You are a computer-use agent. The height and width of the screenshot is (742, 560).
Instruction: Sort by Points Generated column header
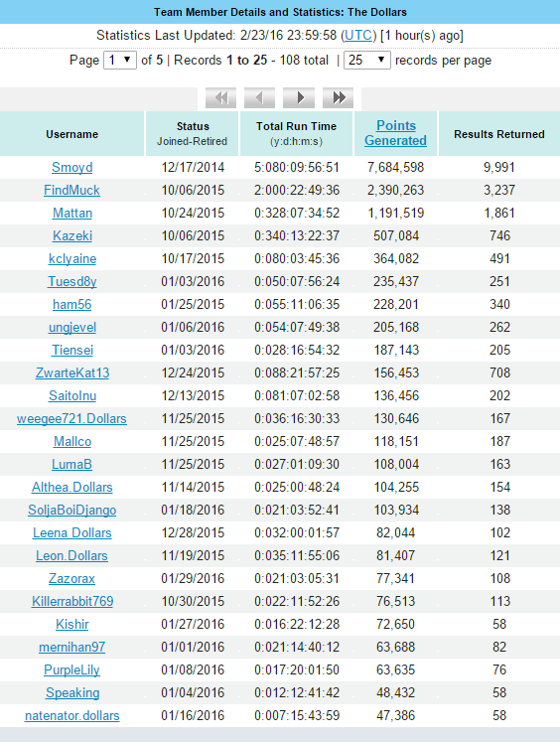(396, 133)
